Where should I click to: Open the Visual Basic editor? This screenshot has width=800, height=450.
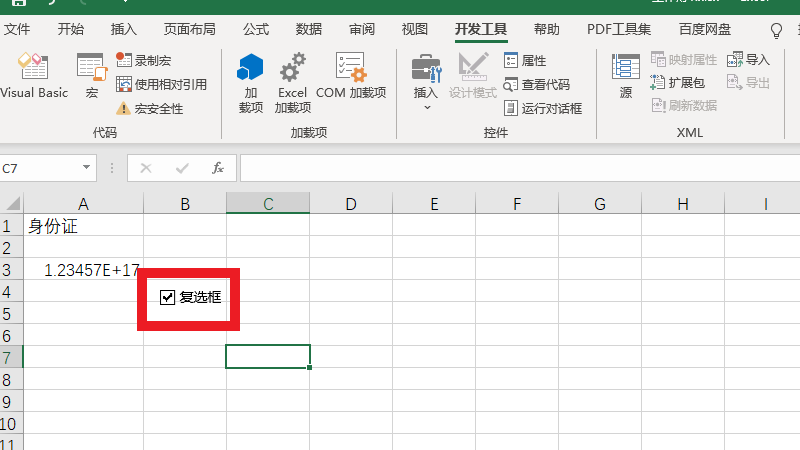pos(33,76)
